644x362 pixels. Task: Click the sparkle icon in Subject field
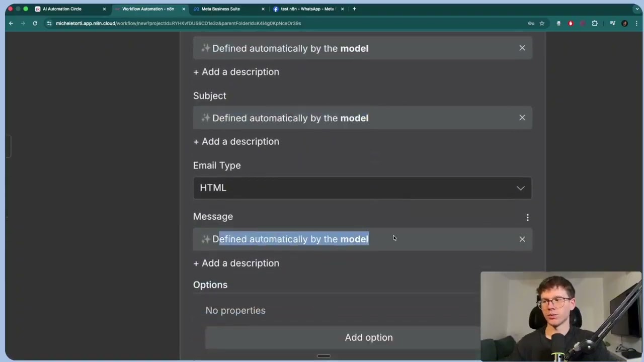pyautogui.click(x=205, y=118)
